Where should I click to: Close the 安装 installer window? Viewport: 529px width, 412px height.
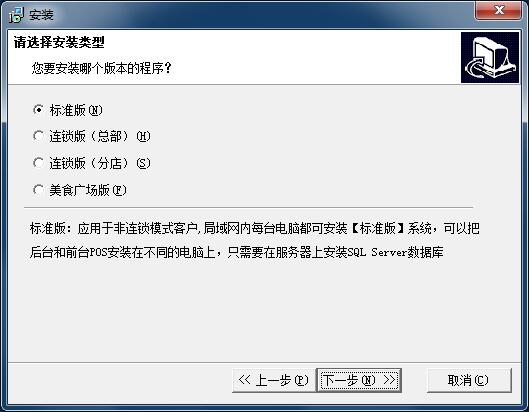(x=498, y=10)
